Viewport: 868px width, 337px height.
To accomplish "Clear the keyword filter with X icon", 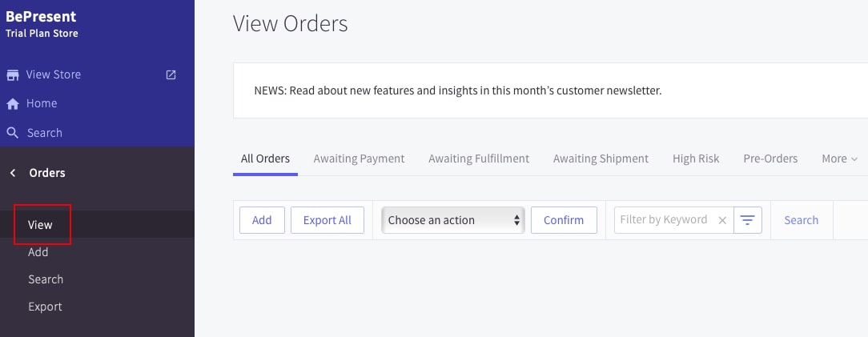I will (x=722, y=220).
